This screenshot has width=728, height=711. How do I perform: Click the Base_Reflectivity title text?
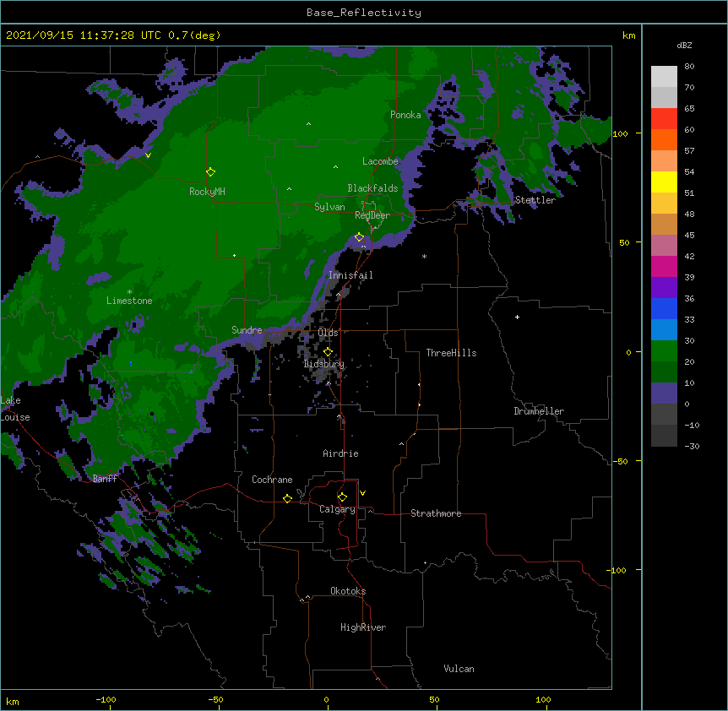(364, 13)
